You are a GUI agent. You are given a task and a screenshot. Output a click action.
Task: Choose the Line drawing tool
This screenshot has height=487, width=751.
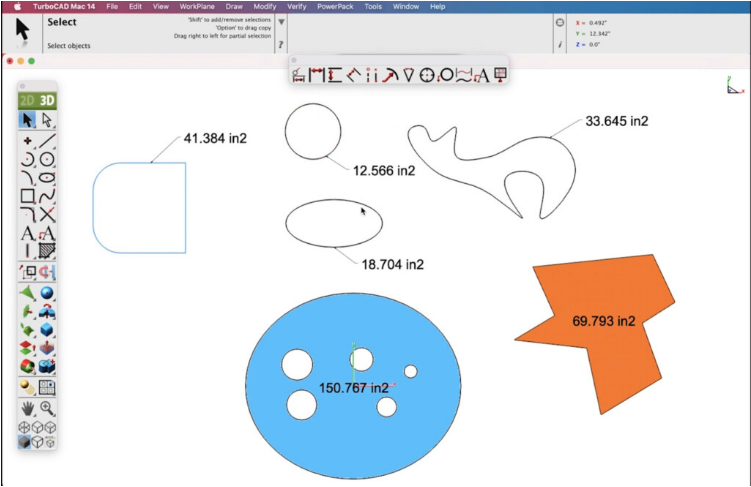click(x=47, y=140)
